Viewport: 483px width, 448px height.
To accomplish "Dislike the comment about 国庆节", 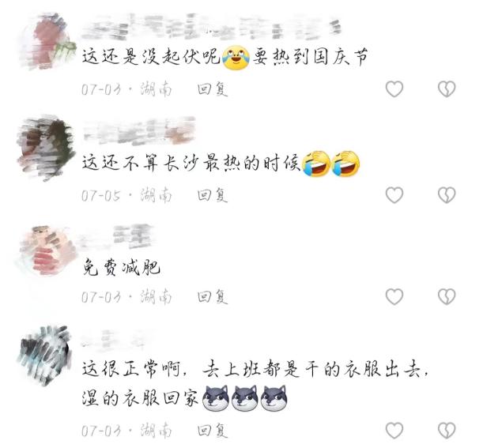I will [x=447, y=89].
